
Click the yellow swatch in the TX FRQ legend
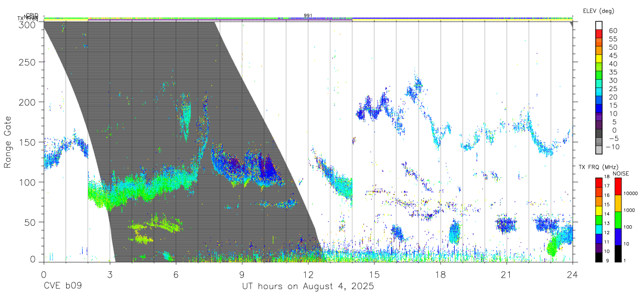pyautogui.click(x=599, y=211)
